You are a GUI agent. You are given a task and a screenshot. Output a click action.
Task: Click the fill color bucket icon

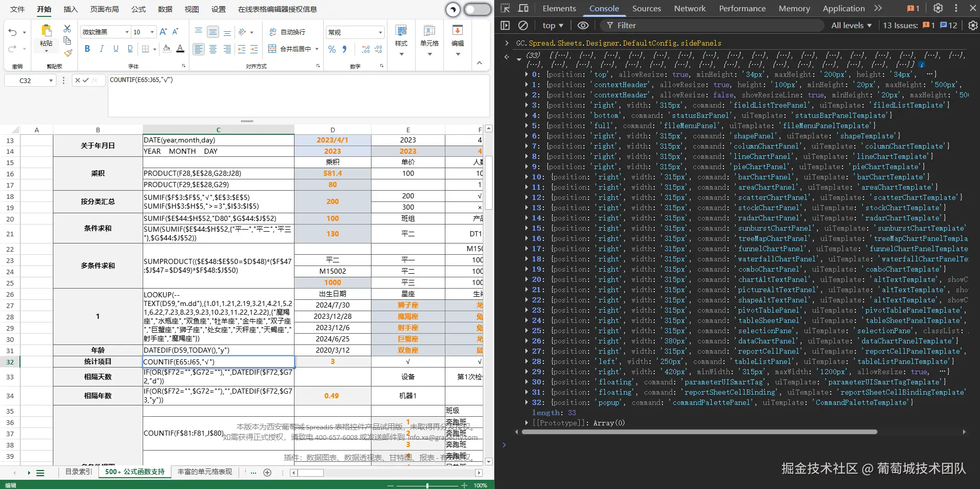(166, 49)
